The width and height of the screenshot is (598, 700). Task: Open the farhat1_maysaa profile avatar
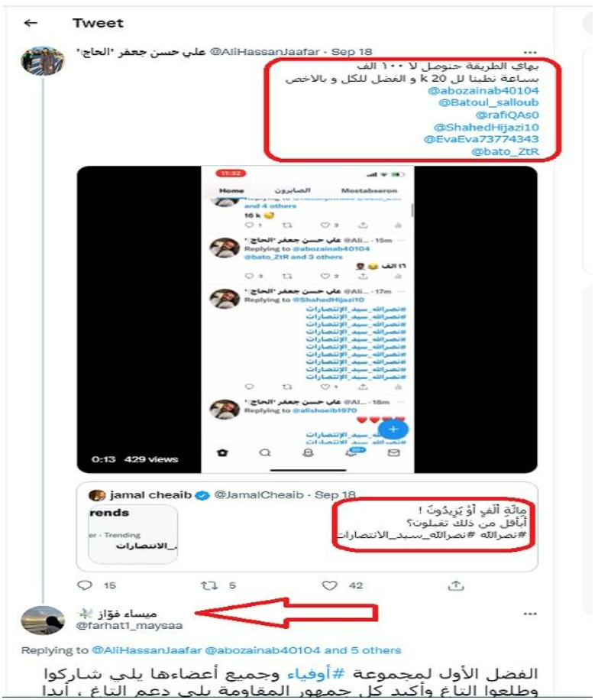coord(43,620)
